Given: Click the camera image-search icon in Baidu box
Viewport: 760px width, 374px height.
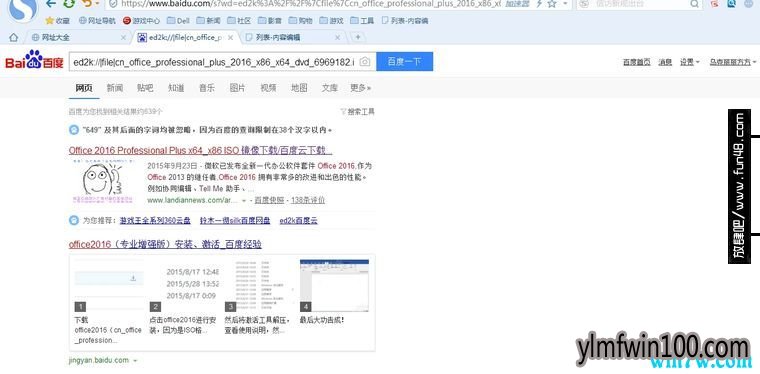Looking at the screenshot, I should click(365, 62).
